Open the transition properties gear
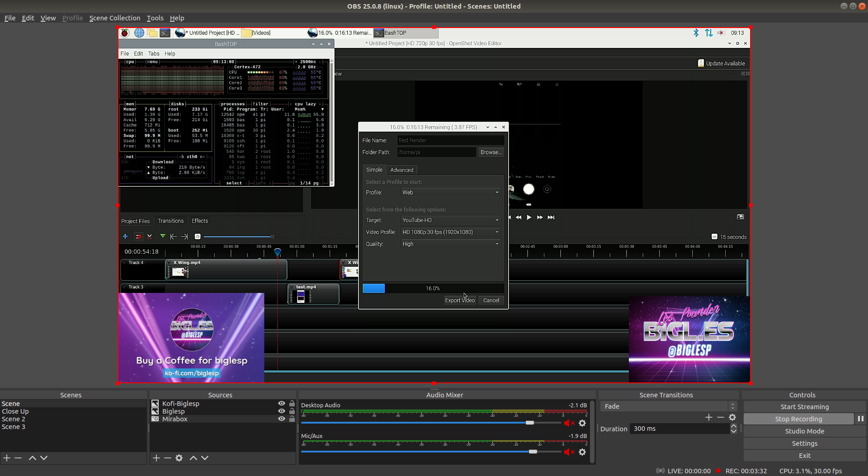This screenshot has width=868, height=476. point(732,417)
